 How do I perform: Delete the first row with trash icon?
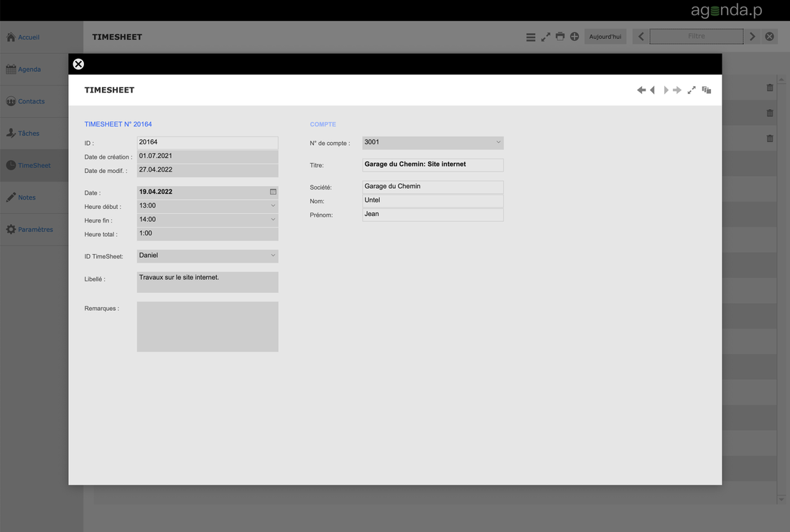click(x=770, y=88)
